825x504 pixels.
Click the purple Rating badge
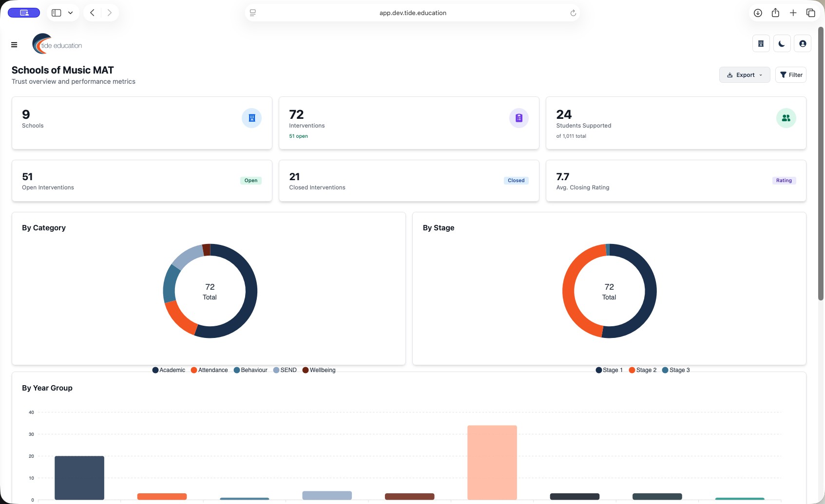coord(784,181)
